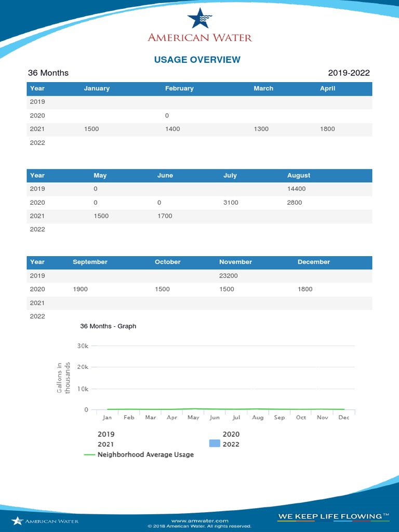Image resolution: width=399 pixels, height=532 pixels.
Task: Click the 2020 July value 3100
Action: click(x=231, y=203)
